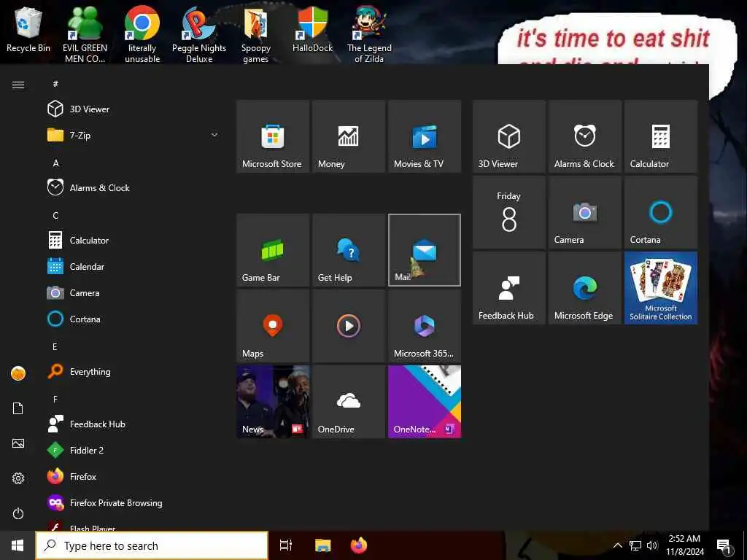
Task: Launch Fiddler 2 from app list
Action: (x=133, y=450)
